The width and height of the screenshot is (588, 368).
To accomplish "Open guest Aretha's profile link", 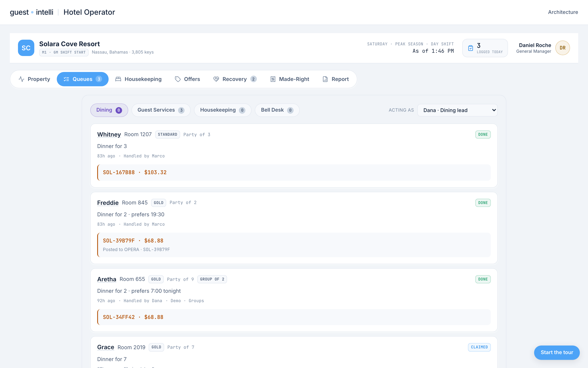I will click(107, 279).
